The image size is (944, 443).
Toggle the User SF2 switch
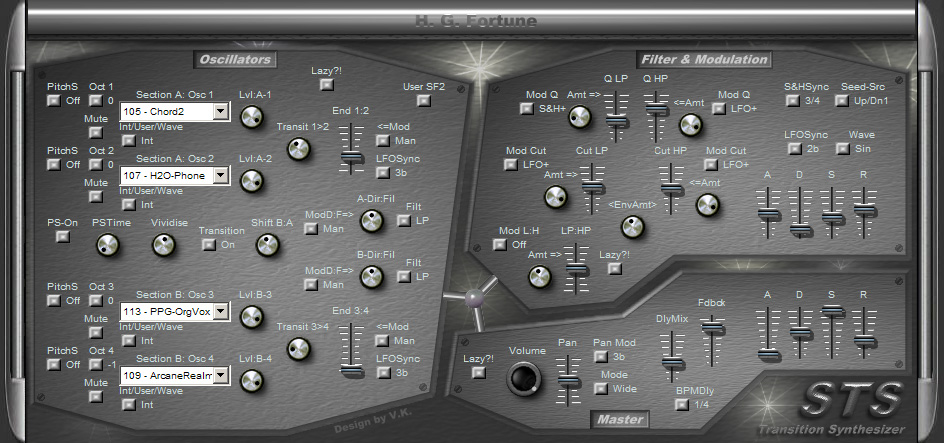(x=424, y=101)
